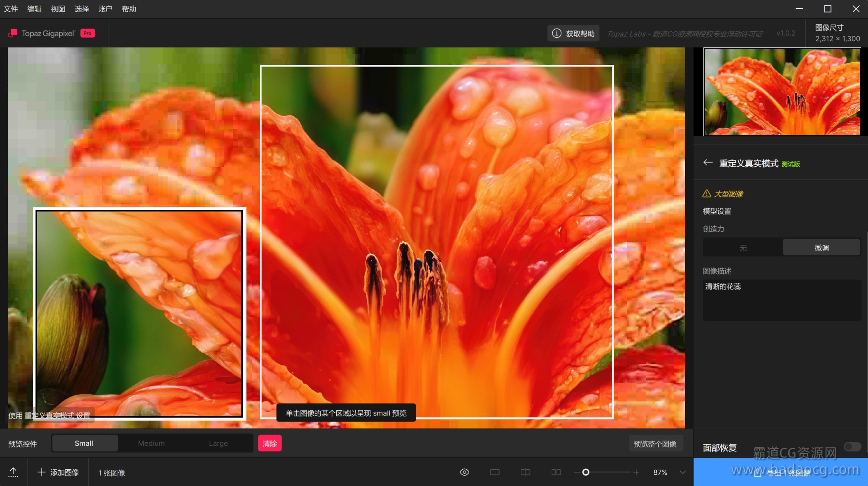Viewport: 868px width, 486px height.
Task: Click the eye preview visibility icon
Action: [464, 472]
